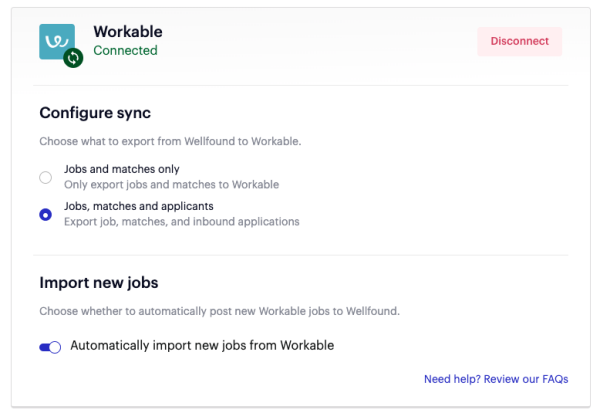Click the Import new jobs heading
This screenshot has width=600, height=413.
[x=99, y=282]
